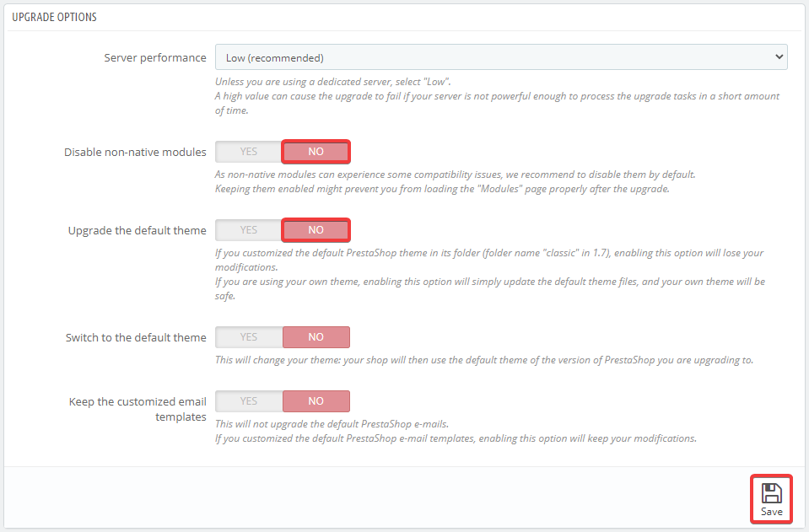Click the Save floppy disk icon

pyautogui.click(x=771, y=493)
